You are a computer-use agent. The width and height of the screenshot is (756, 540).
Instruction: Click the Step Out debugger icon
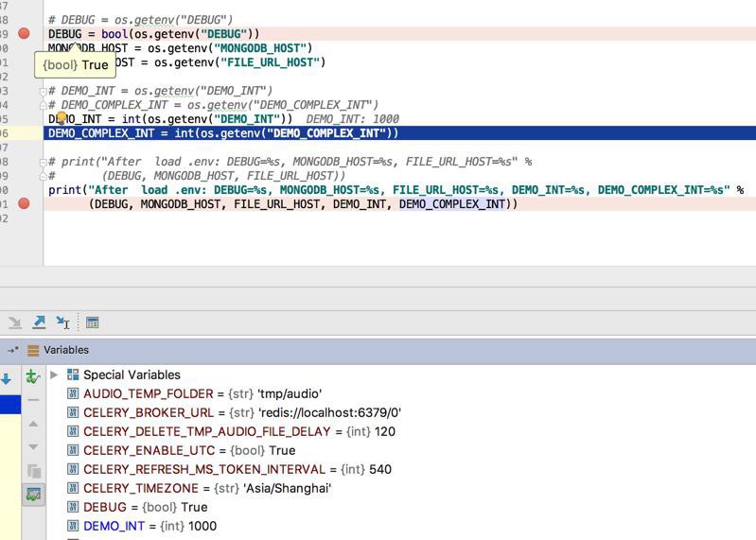pyautogui.click(x=39, y=322)
